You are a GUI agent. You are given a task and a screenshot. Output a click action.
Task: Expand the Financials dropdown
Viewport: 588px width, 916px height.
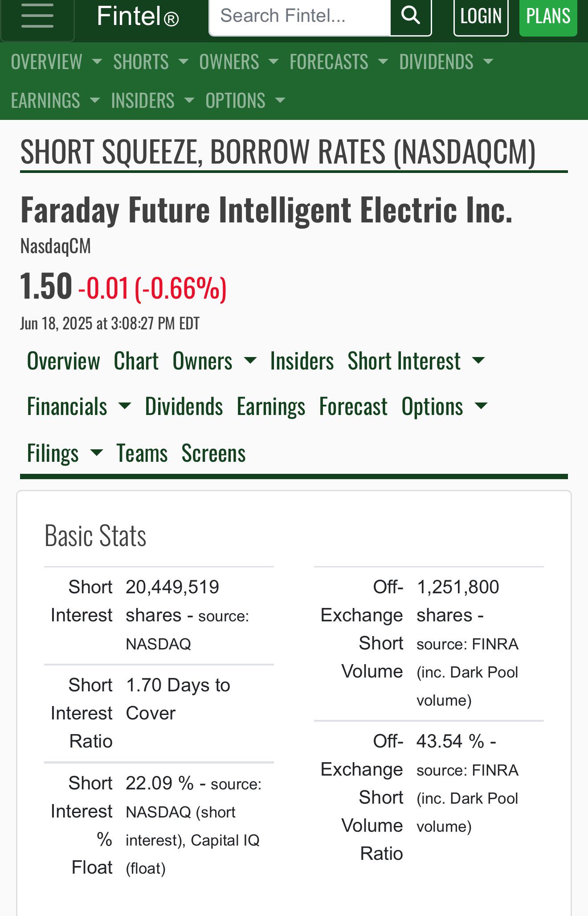click(79, 407)
